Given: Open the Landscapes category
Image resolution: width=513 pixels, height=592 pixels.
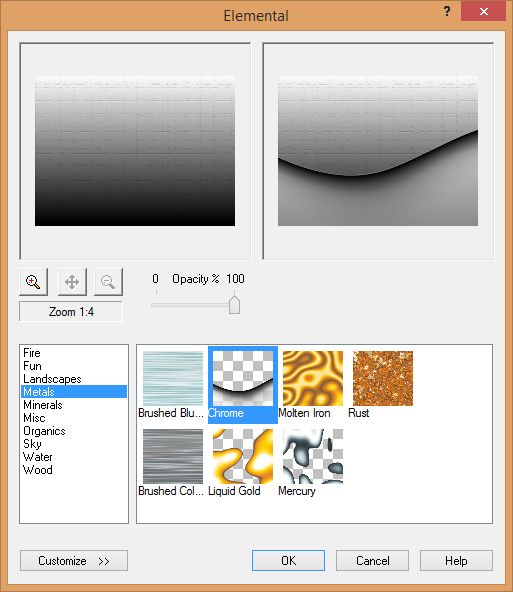Looking at the screenshot, I should click(x=52, y=379).
